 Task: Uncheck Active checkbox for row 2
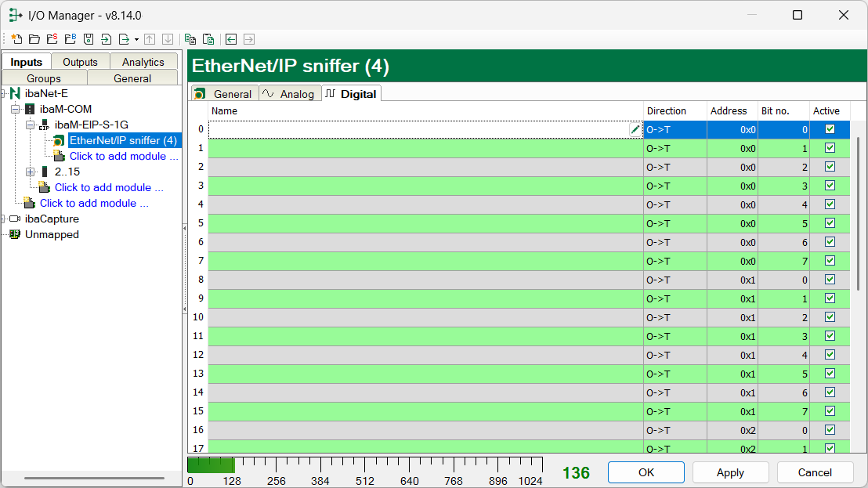tap(830, 167)
